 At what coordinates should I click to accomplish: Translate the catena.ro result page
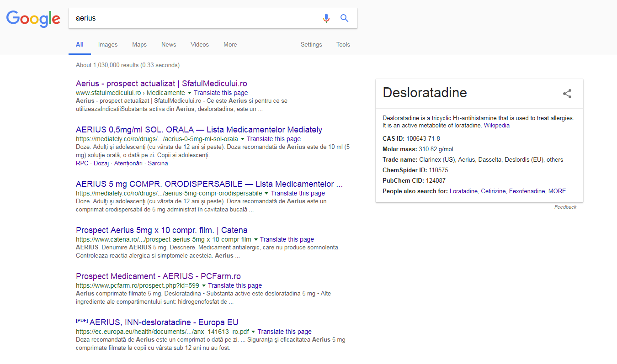pos(287,239)
